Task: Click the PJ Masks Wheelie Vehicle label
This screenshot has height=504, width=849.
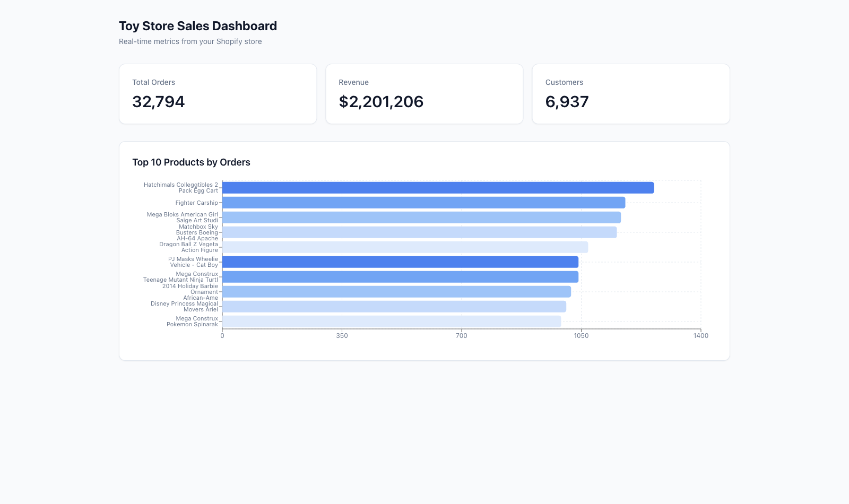Action: pyautogui.click(x=193, y=262)
